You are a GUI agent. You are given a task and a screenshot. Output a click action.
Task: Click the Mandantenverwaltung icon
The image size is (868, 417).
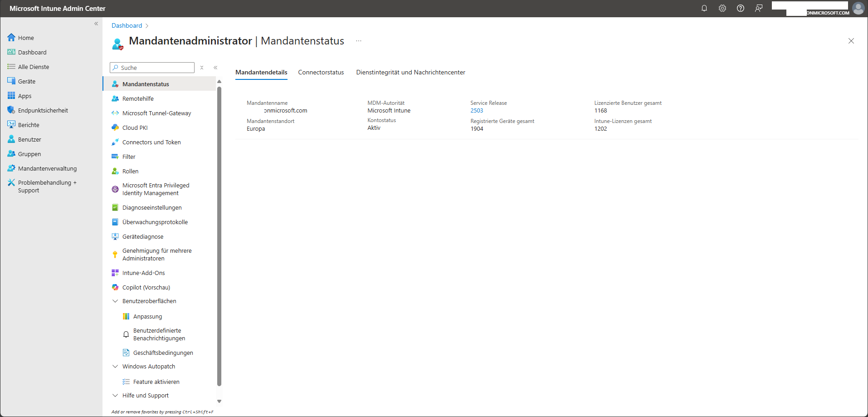(11, 168)
